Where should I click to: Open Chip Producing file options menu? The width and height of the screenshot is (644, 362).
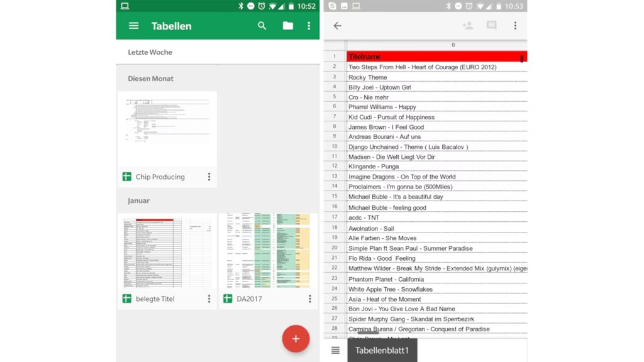point(209,177)
